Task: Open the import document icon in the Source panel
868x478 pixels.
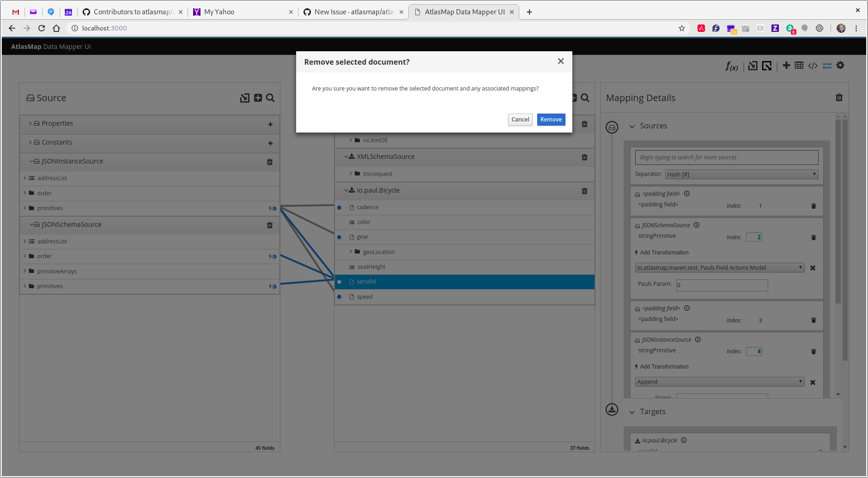Action: 244,98
